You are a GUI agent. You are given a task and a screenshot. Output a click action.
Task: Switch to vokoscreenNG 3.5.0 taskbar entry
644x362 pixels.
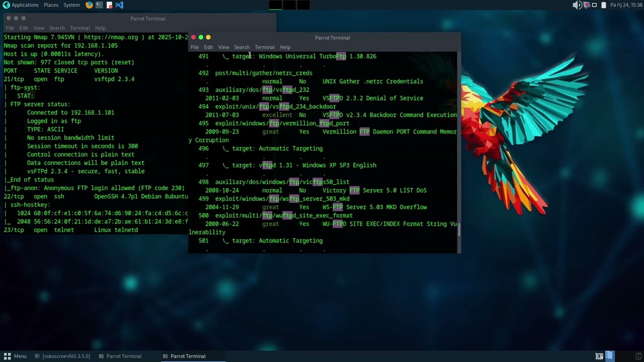tap(63, 356)
